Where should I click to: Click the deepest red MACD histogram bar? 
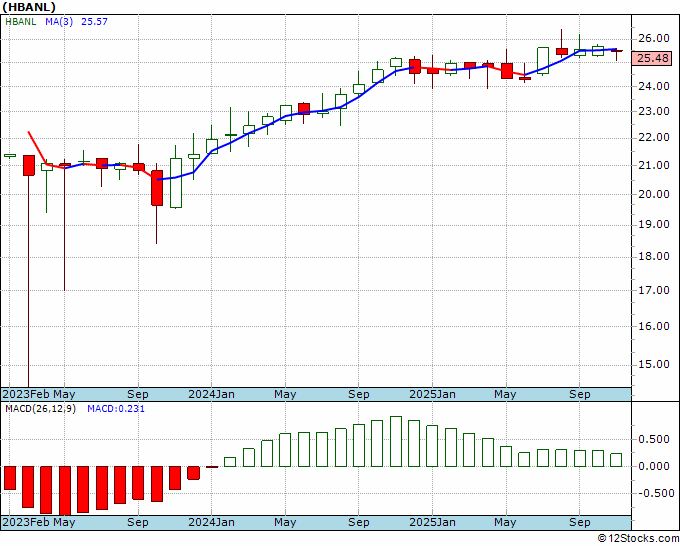pos(65,491)
